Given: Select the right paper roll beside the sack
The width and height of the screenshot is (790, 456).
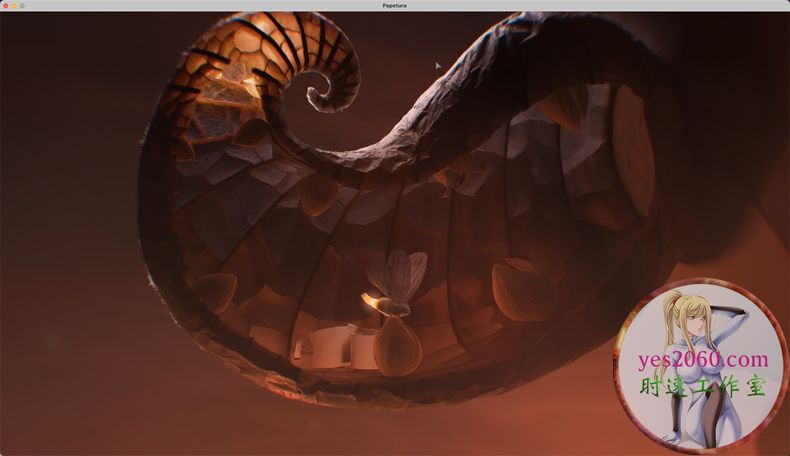Looking at the screenshot, I should click(x=361, y=348).
